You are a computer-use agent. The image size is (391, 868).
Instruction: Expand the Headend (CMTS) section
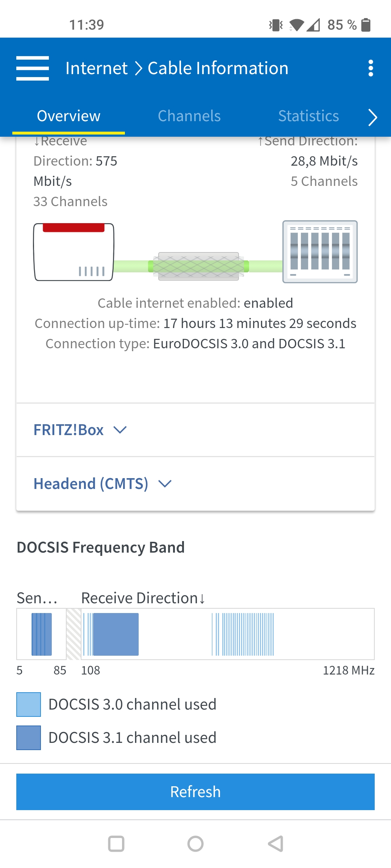pos(91,484)
